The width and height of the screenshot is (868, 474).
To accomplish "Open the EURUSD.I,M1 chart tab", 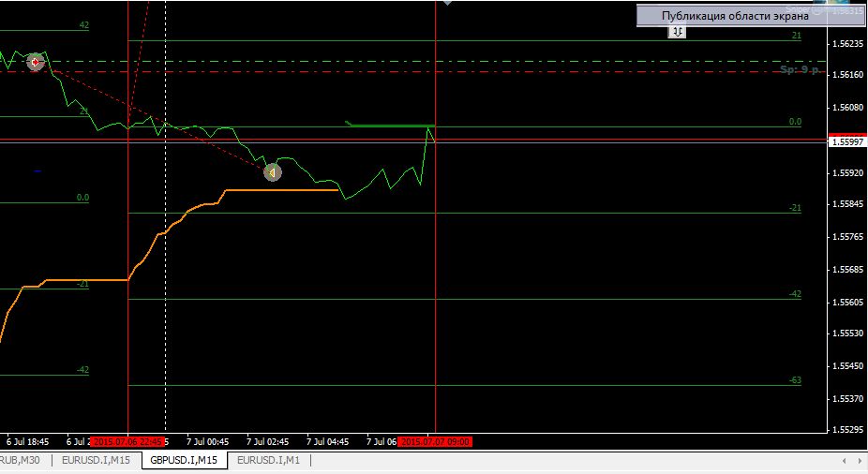I will [268, 461].
